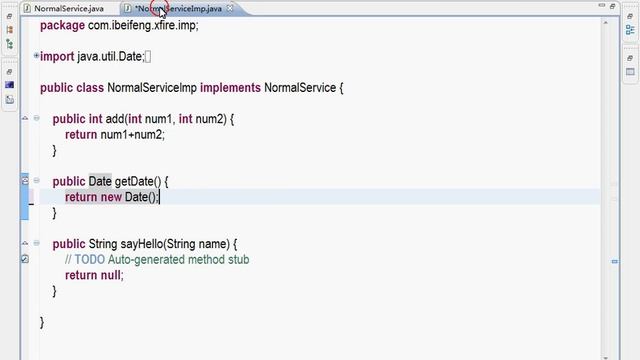Click the method name 'add'
This screenshot has height=360, width=640.
[x=114, y=119]
